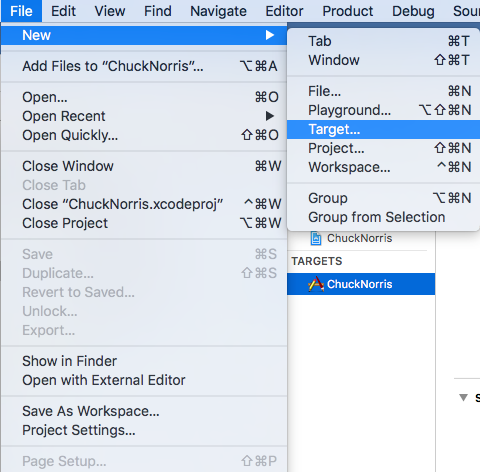Select New Group in submenu

[x=383, y=198]
